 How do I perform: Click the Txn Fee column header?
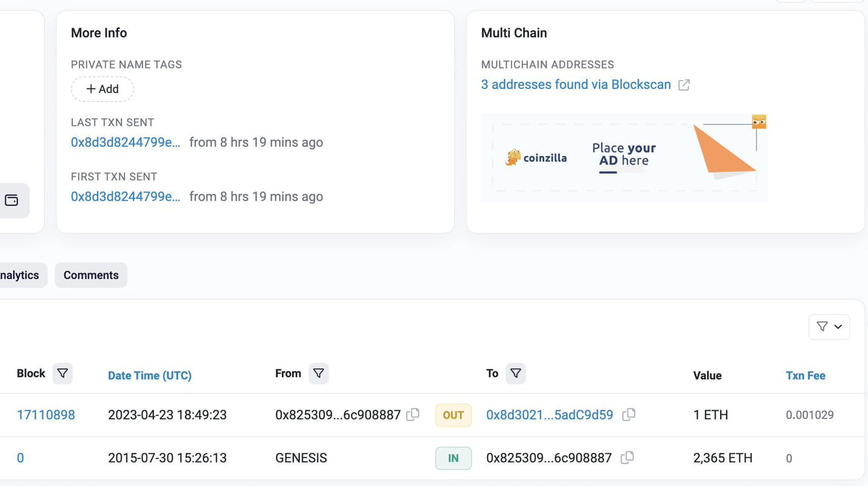[x=805, y=375]
